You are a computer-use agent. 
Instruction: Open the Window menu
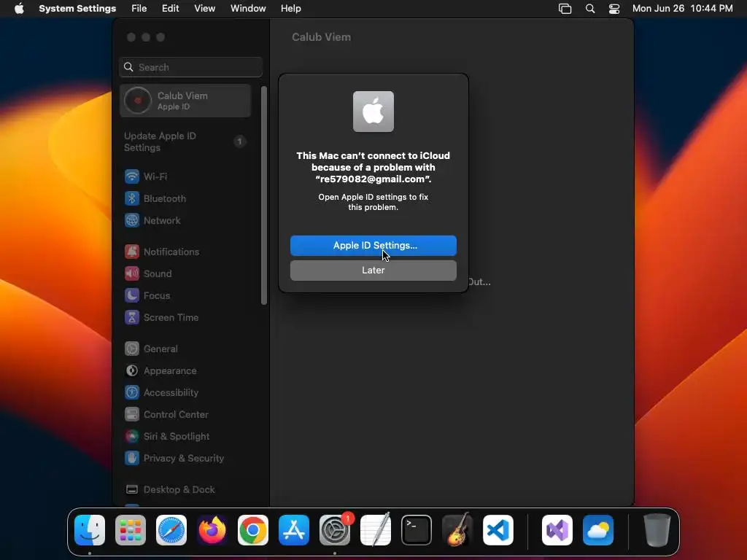point(248,9)
